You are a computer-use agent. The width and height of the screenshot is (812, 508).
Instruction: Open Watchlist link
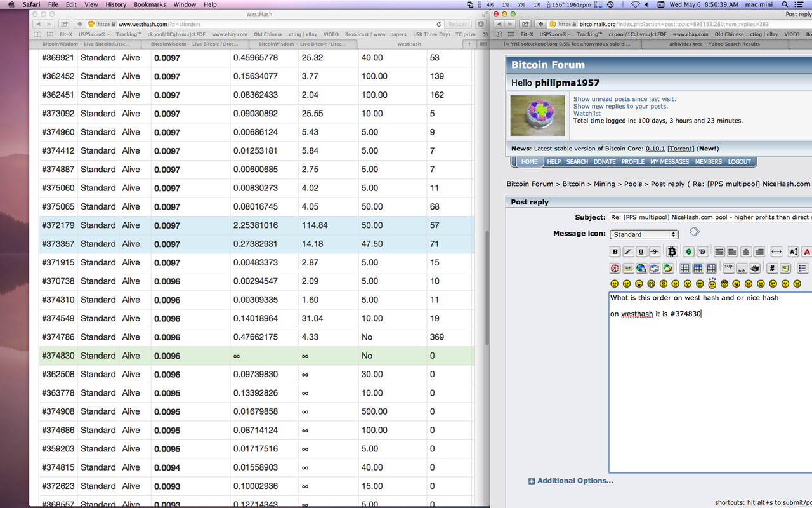click(587, 114)
